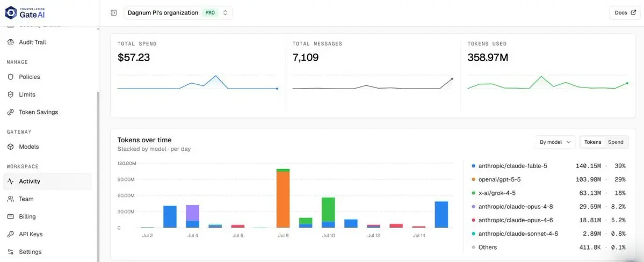Click the purple claude-opus-4-8 legend dot

[474, 207]
